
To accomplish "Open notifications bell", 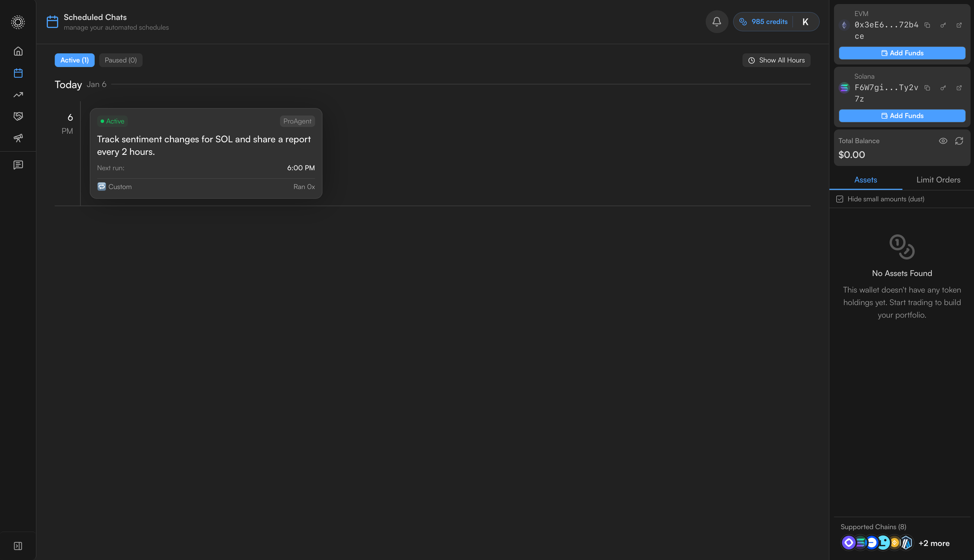I will (716, 22).
